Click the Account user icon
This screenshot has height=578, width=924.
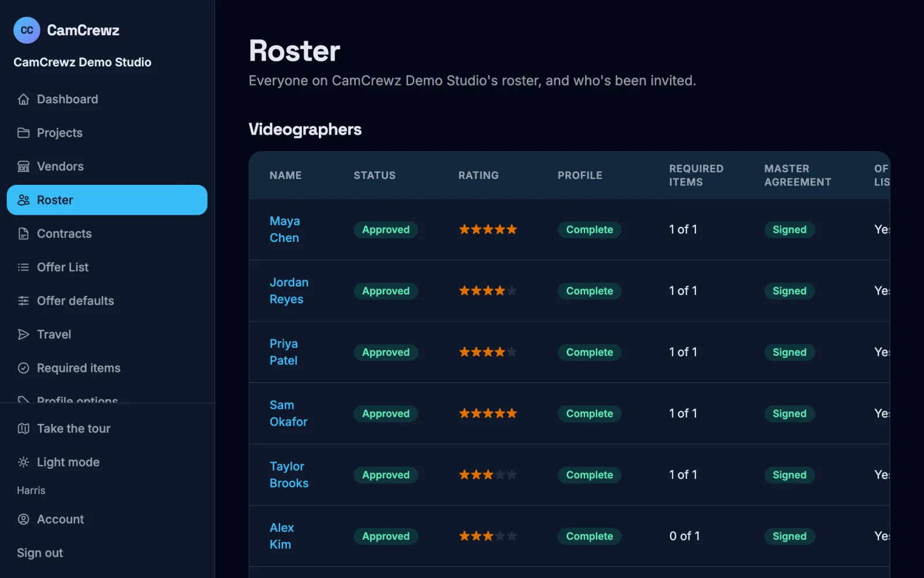(23, 519)
